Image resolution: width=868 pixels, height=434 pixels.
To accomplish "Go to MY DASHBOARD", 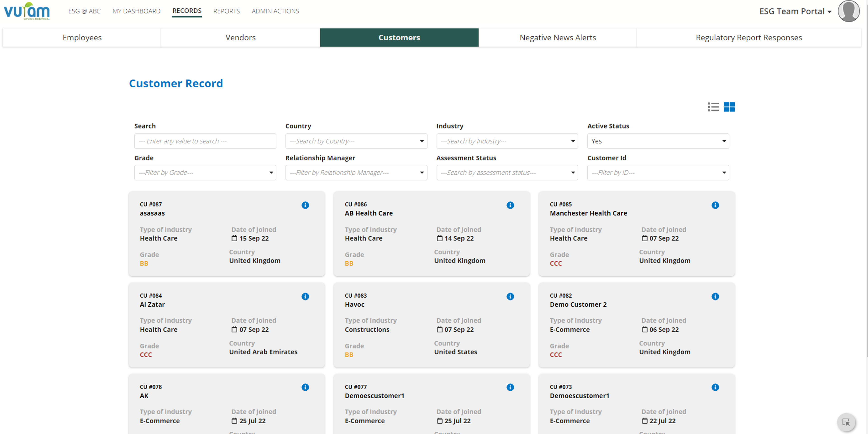I will [137, 11].
